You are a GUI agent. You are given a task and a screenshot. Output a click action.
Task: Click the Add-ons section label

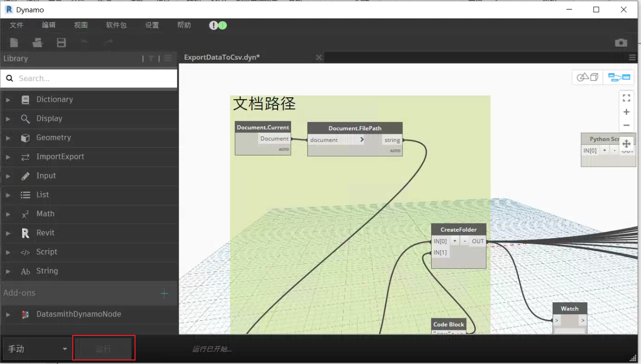20,293
